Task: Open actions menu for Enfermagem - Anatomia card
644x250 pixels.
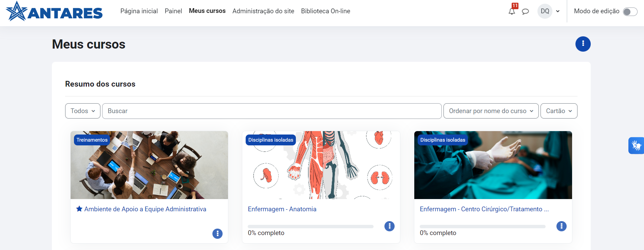Action: coord(390,226)
